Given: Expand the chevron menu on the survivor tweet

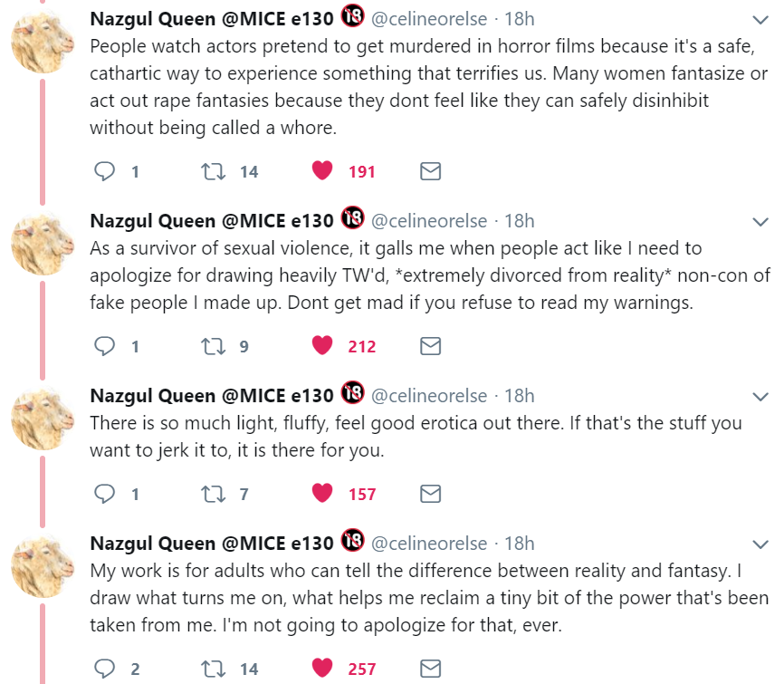Looking at the screenshot, I should click(760, 222).
